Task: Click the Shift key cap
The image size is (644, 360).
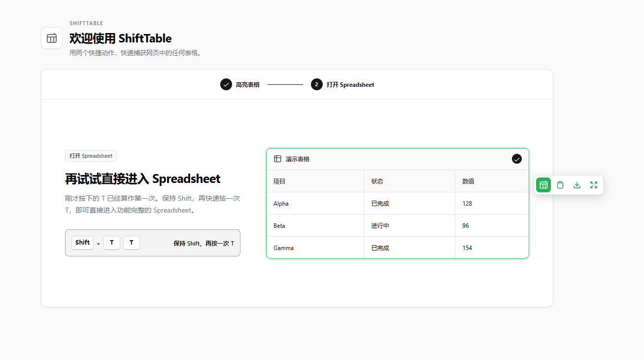Action: 82,243
